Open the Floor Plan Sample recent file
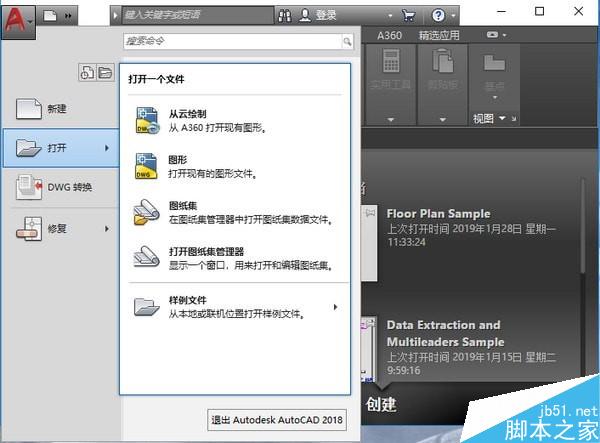This screenshot has height=443, width=600. click(x=438, y=213)
